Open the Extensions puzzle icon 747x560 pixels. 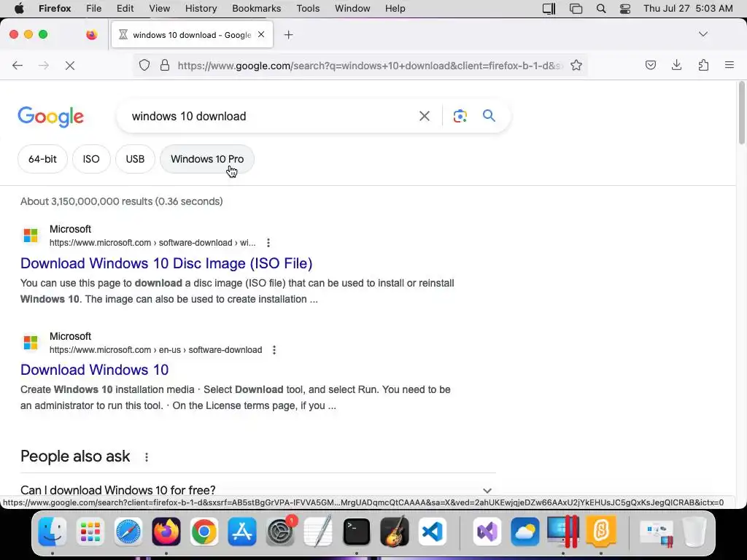pos(703,65)
